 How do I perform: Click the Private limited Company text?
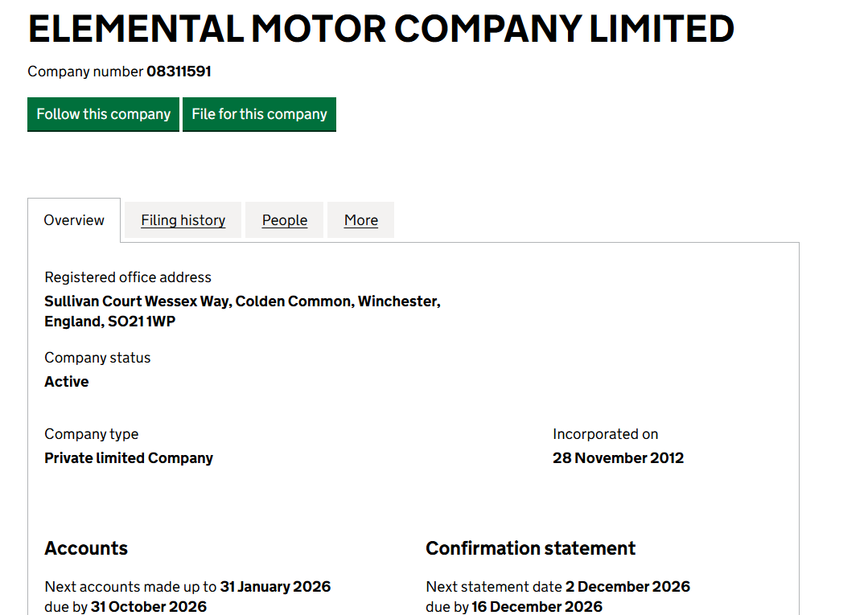pos(129,458)
